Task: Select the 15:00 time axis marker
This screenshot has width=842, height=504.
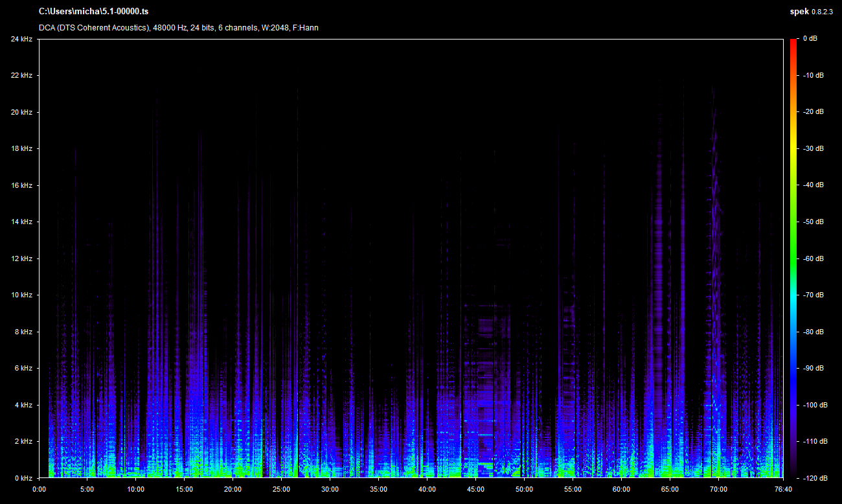Action: point(185,489)
